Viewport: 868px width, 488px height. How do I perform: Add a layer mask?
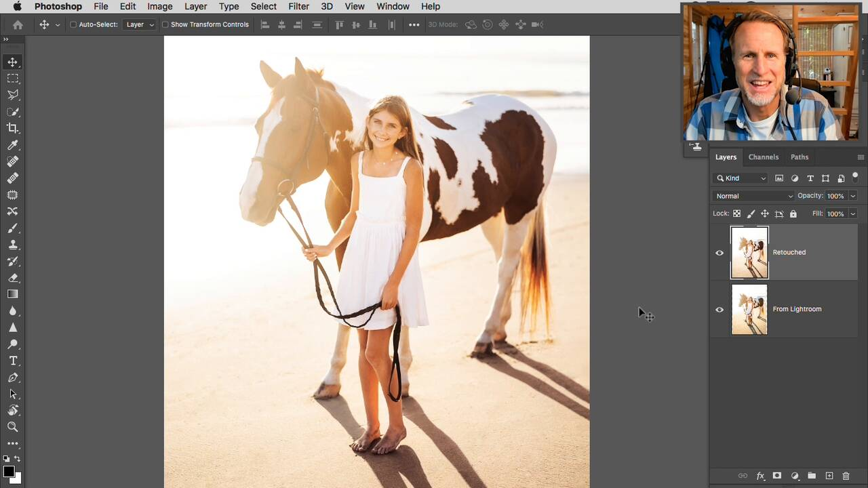click(x=777, y=476)
